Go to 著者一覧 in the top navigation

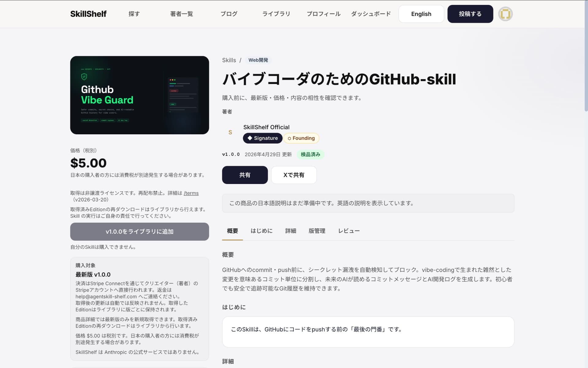(x=182, y=14)
